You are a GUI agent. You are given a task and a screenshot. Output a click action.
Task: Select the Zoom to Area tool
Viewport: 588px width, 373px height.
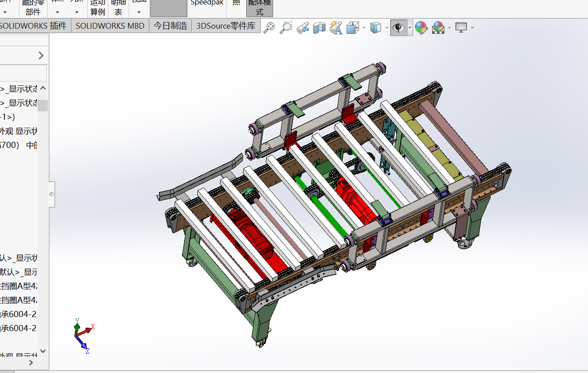286,28
